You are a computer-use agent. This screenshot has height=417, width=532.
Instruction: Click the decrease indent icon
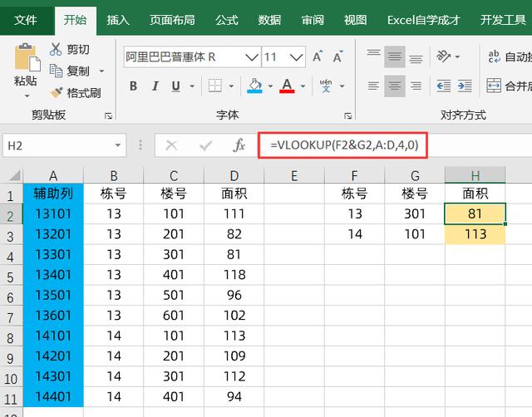coord(444,86)
